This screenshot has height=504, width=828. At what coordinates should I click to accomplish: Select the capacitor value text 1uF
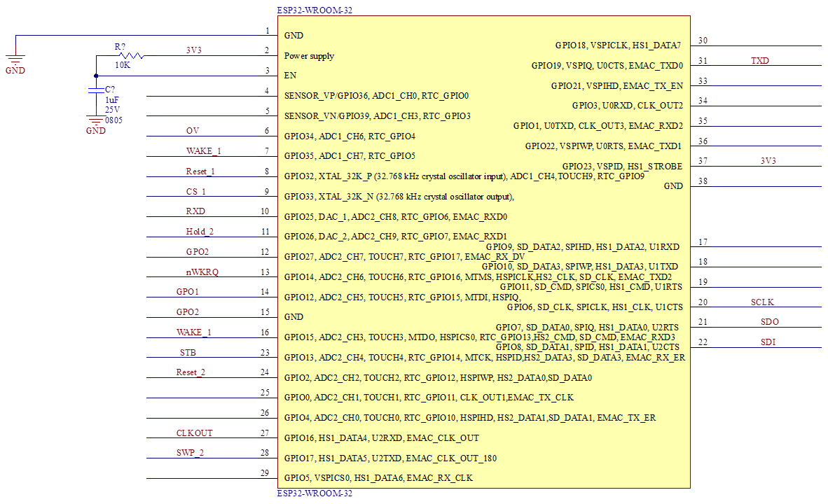pos(112,100)
